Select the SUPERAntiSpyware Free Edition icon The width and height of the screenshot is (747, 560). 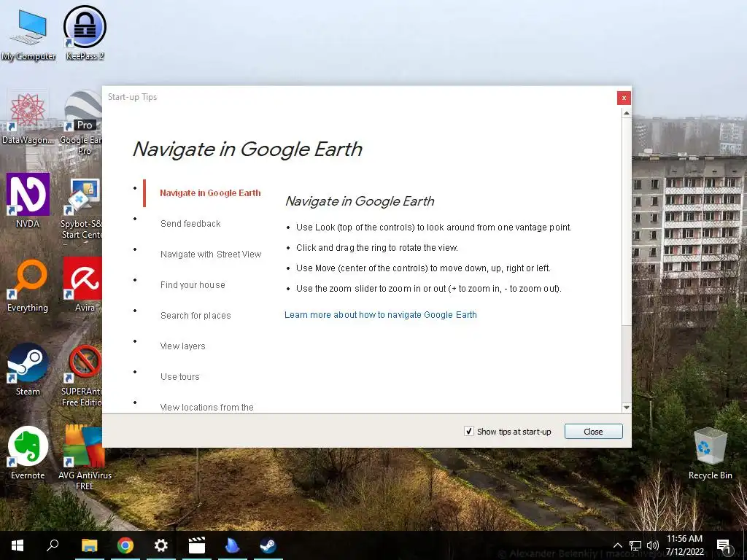[82, 376]
